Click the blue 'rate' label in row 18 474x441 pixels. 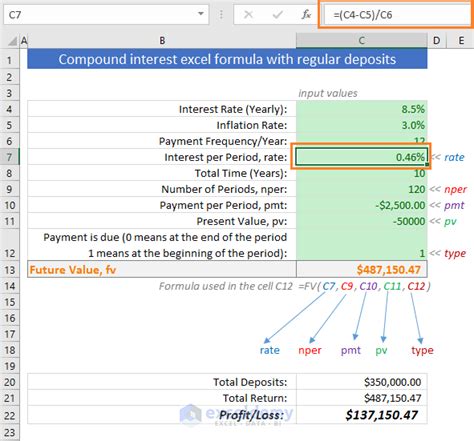click(269, 350)
